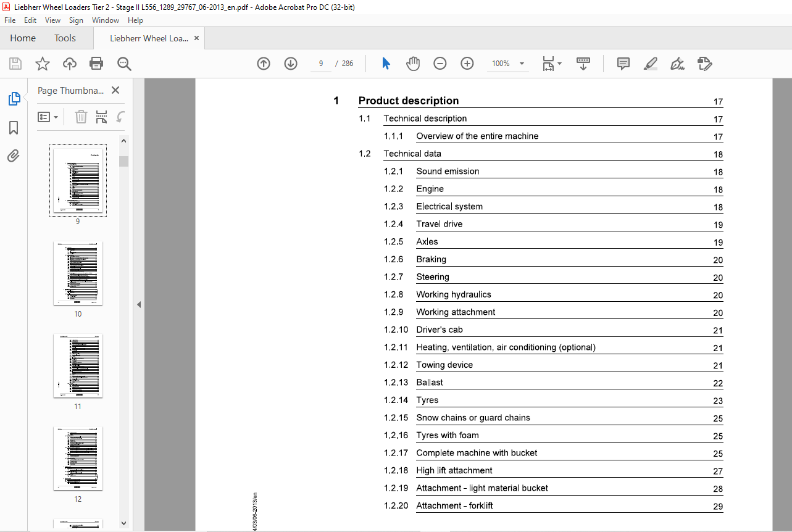This screenshot has height=532, width=792.
Task: Zoom in with the plus icon
Action: tap(467, 64)
